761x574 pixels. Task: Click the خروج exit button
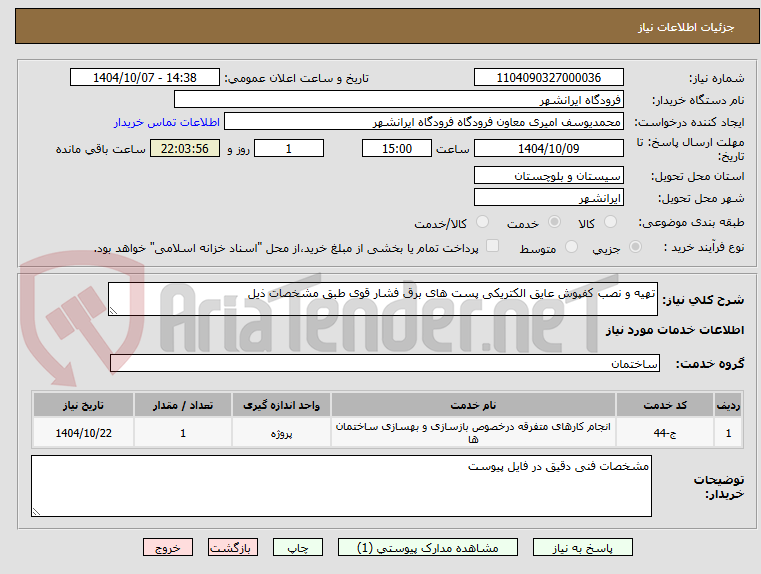[167, 547]
